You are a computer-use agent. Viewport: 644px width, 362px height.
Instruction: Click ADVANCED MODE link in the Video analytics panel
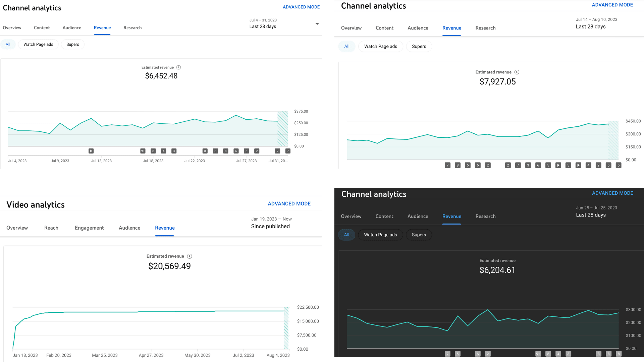point(289,203)
